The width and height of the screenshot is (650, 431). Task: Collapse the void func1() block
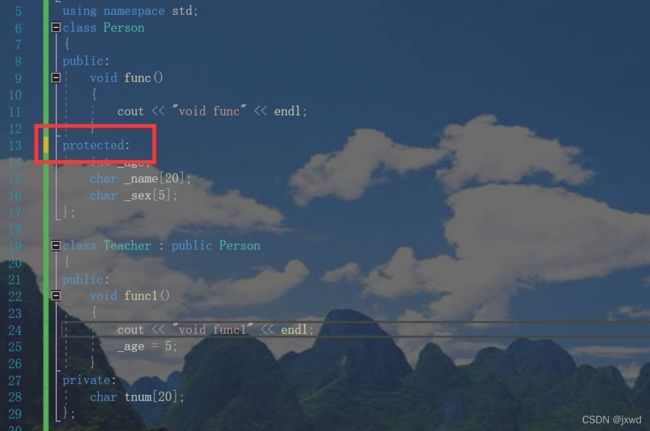pos(56,296)
